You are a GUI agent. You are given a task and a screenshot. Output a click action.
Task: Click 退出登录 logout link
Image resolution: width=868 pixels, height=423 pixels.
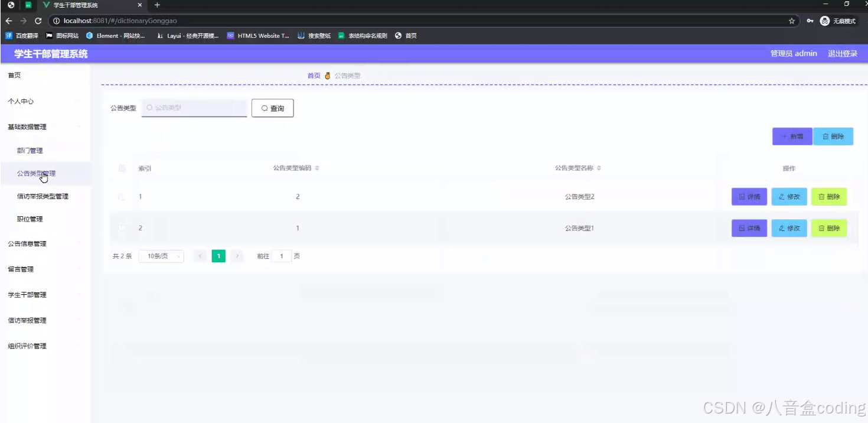(x=843, y=54)
